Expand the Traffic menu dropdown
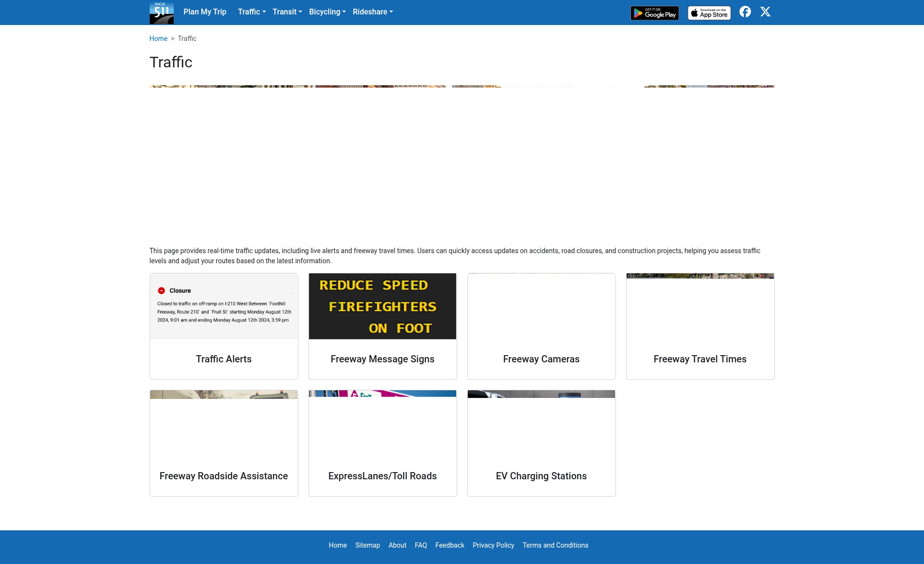The image size is (924, 564). point(252,12)
